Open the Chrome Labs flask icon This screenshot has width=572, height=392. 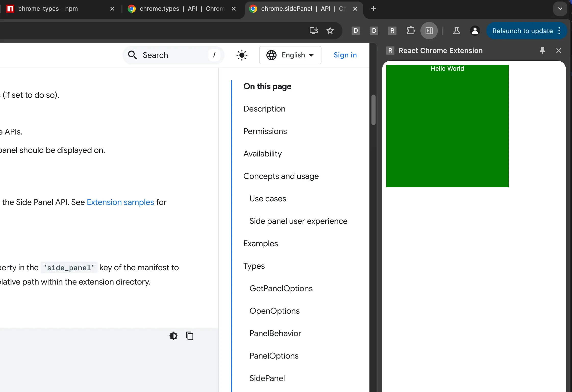point(456,31)
